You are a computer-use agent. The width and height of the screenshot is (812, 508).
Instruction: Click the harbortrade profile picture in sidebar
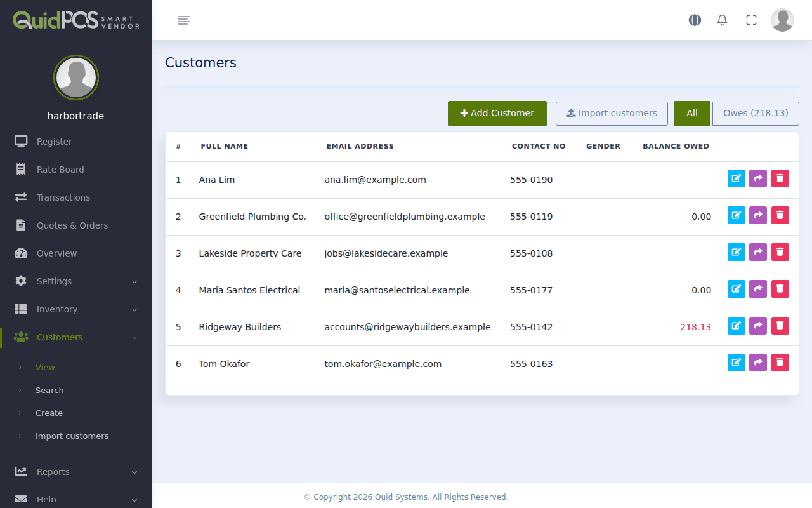pyautogui.click(x=76, y=77)
